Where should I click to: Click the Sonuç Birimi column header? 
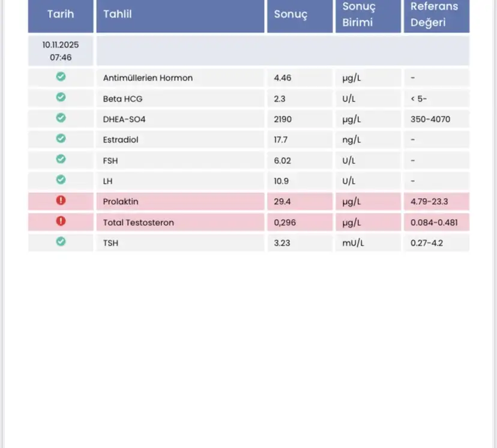pos(359,14)
